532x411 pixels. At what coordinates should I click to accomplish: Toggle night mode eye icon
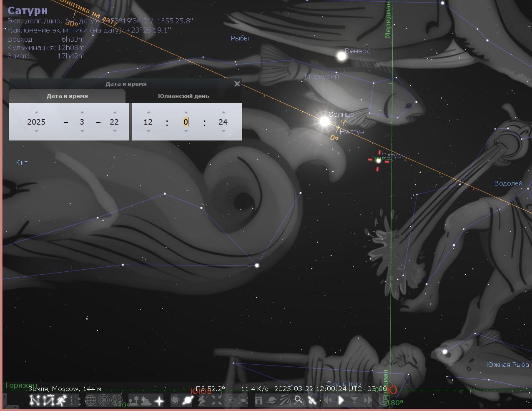230,401
